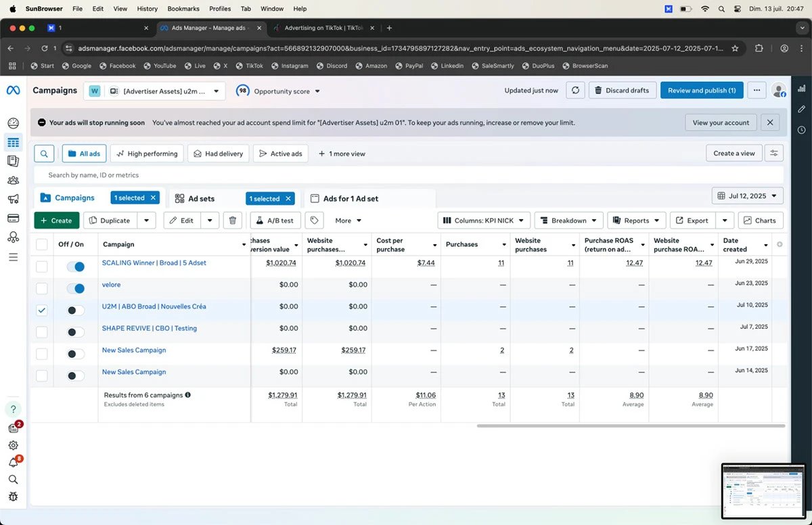Screen dimensions: 812x525
Task: Open the view settings sliders icon
Action: click(x=773, y=154)
